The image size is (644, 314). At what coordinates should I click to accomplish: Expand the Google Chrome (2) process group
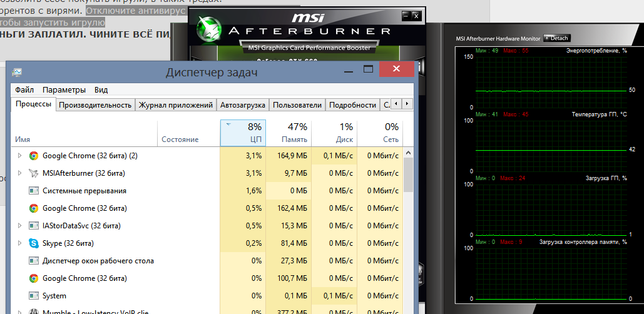19,156
